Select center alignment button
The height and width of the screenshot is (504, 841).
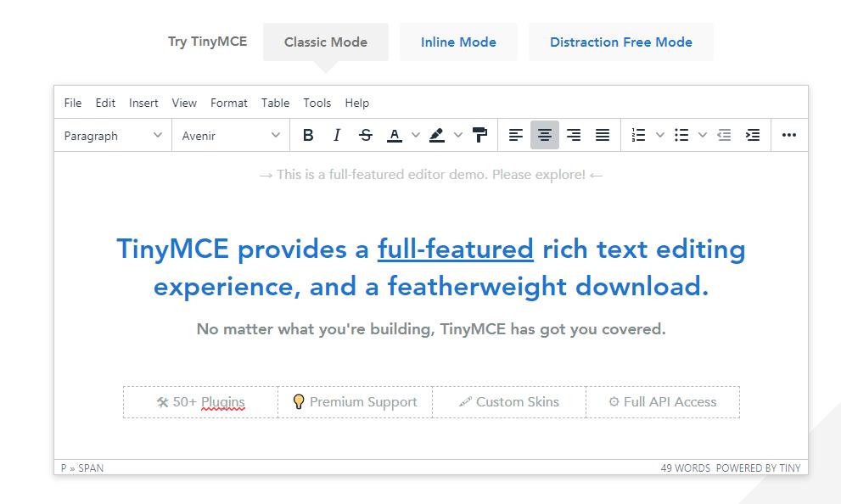545,135
